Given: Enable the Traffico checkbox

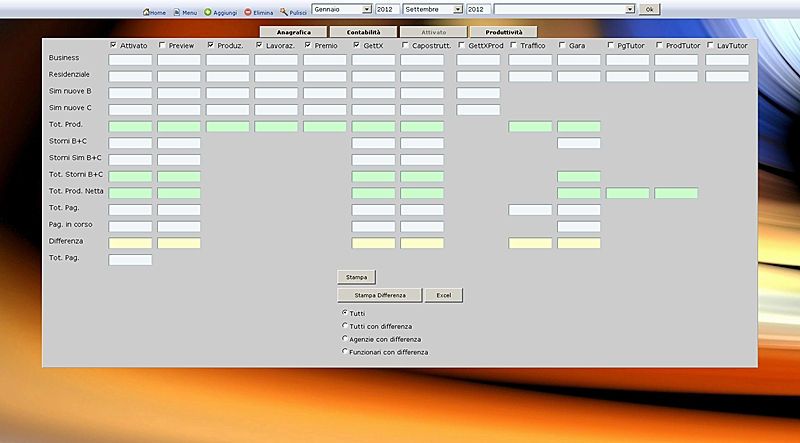Looking at the screenshot, I should 513,45.
